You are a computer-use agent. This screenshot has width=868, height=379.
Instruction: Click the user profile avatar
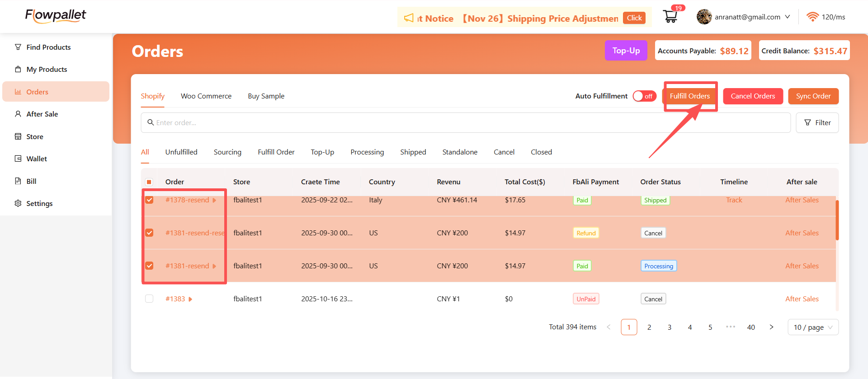[704, 17]
